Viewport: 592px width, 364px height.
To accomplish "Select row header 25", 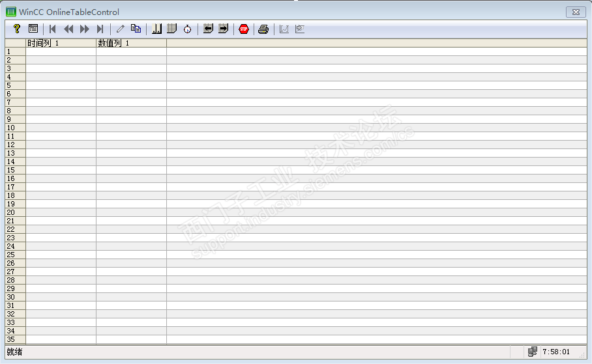I will tap(16, 255).
